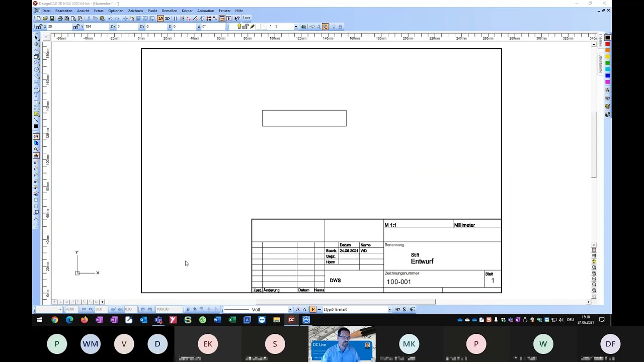Screen dimensions: 644x362
Task: Click the selection arrow tool at top-left toolbox
Action: point(36,38)
